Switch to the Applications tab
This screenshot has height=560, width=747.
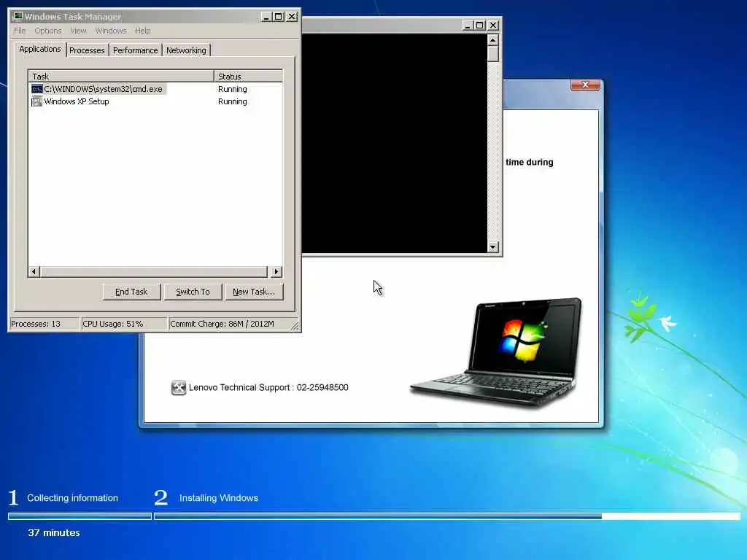click(40, 49)
